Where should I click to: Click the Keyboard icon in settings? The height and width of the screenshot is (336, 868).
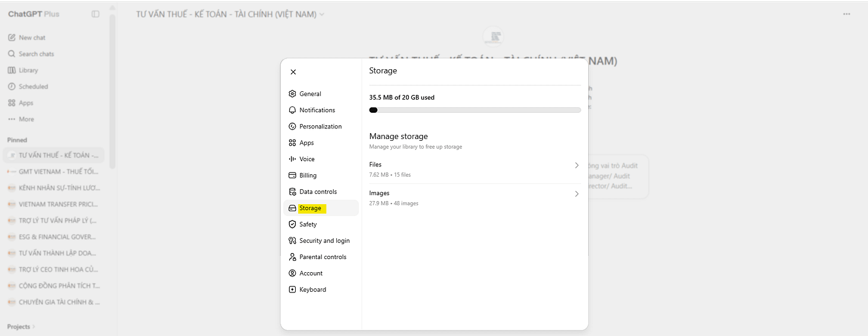tap(292, 289)
